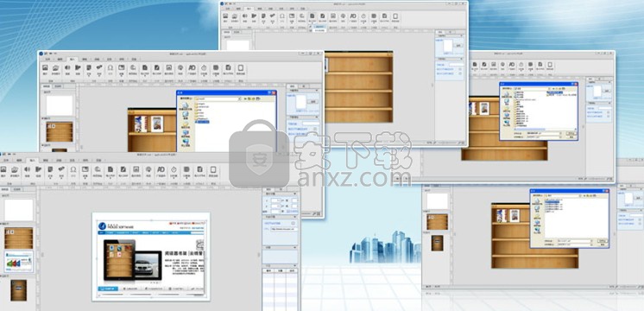The height and width of the screenshot is (311, 644).
Task: Click browse button in empty bookshelf window panel
Action: pos(458,46)
